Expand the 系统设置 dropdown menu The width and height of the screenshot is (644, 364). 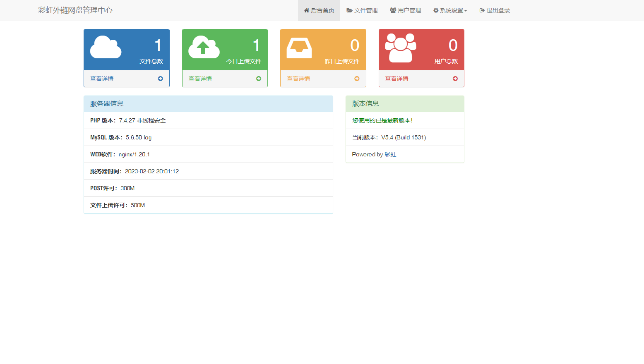(450, 10)
